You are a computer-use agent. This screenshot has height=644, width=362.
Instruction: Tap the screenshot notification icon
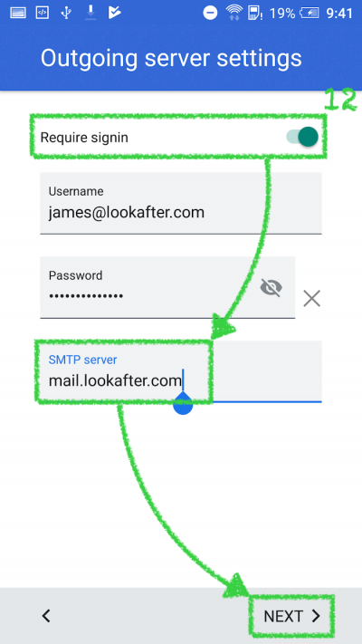pos(18,14)
